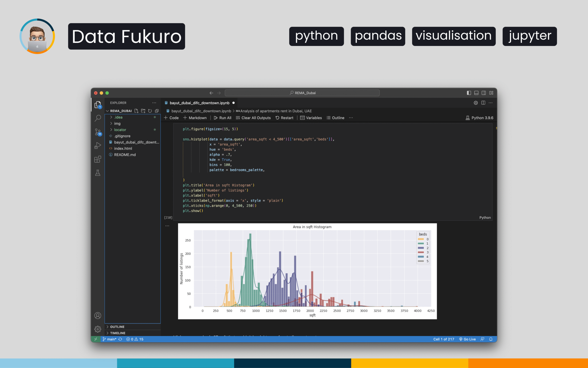Open the Search view in the activity bar

[x=98, y=118]
